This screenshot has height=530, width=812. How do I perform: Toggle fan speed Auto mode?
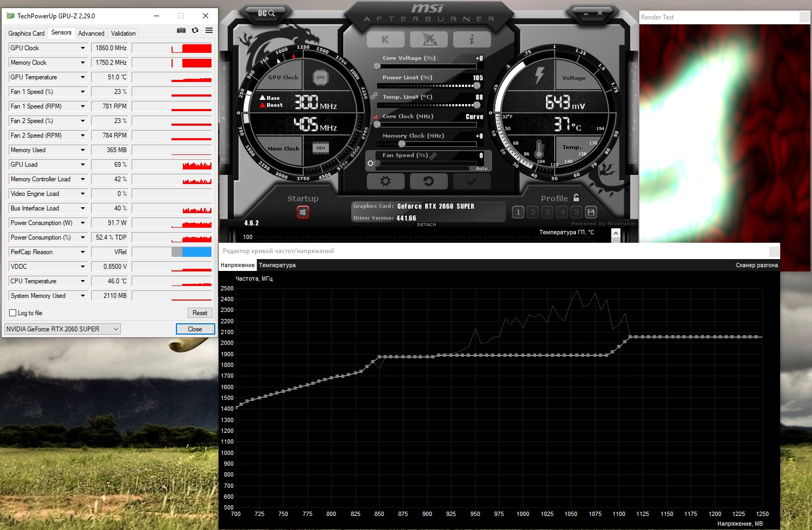tap(482, 168)
